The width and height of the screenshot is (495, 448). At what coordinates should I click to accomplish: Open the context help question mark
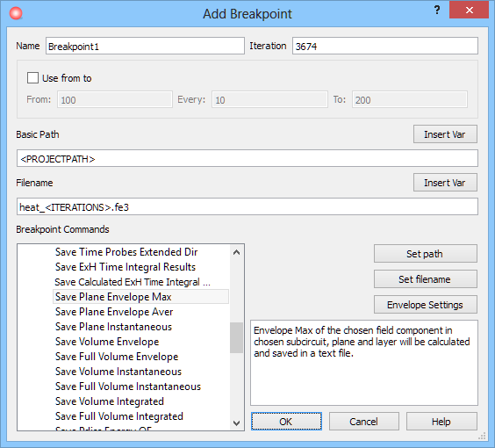(x=437, y=11)
